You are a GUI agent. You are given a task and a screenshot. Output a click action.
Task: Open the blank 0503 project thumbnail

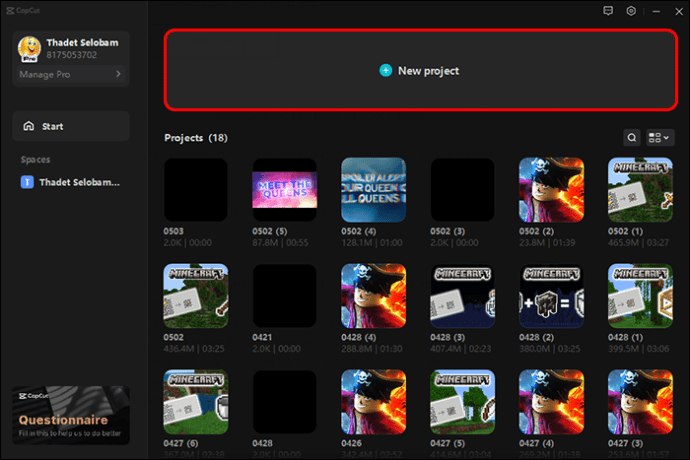(x=196, y=190)
